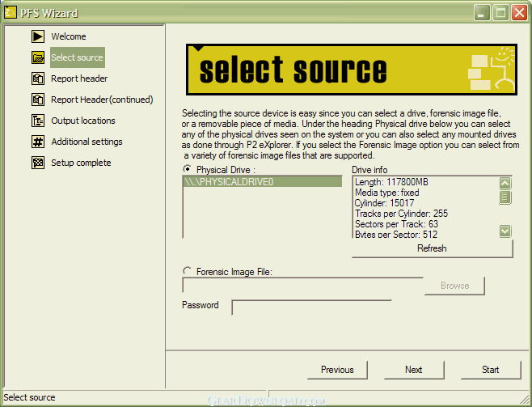Click the Drive info scrollbar thumb
532x407 pixels.
coord(505,197)
